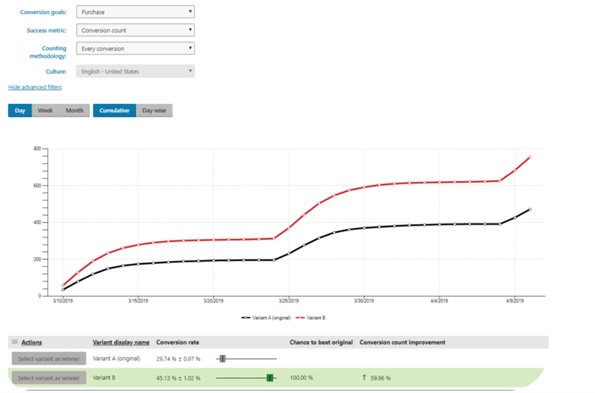Screen dimensions: 595x393
Task: Open the Conversion goals dropdown
Action: 135,12
